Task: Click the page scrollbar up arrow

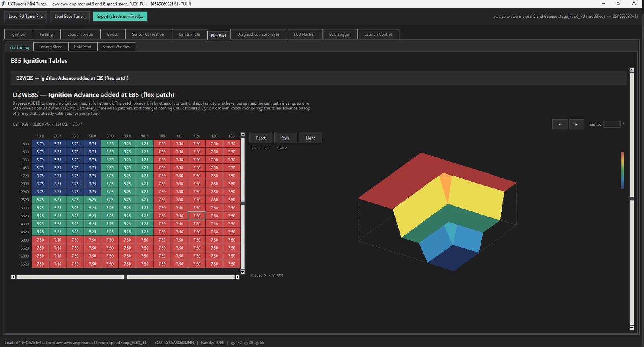Action: click(x=632, y=70)
